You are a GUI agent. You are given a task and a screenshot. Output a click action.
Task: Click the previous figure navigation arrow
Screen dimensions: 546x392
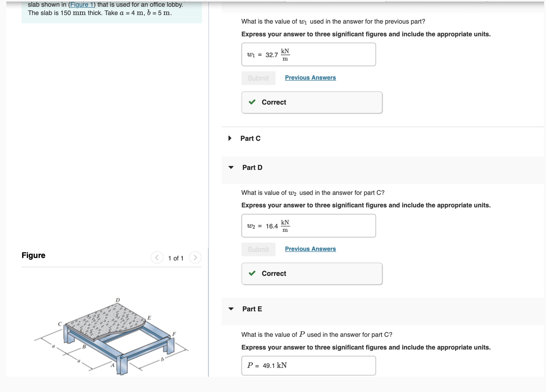click(x=157, y=258)
